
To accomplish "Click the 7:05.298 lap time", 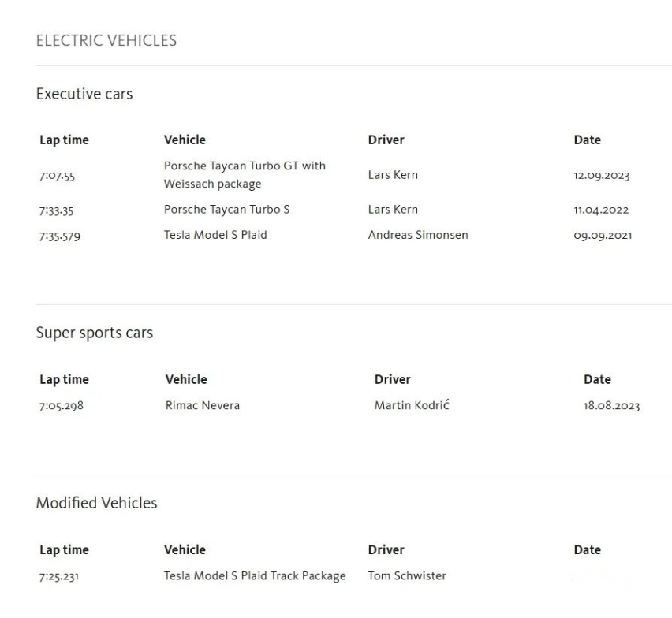I will pos(62,406).
